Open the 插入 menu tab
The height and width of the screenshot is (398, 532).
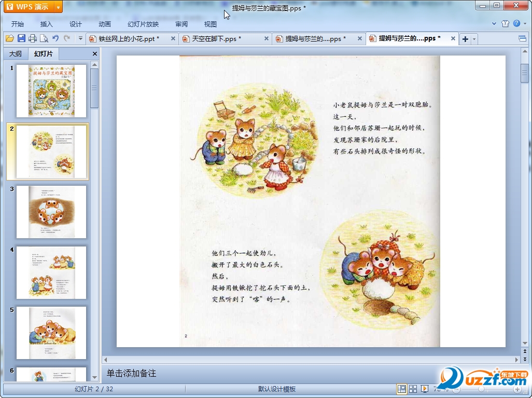(46, 24)
